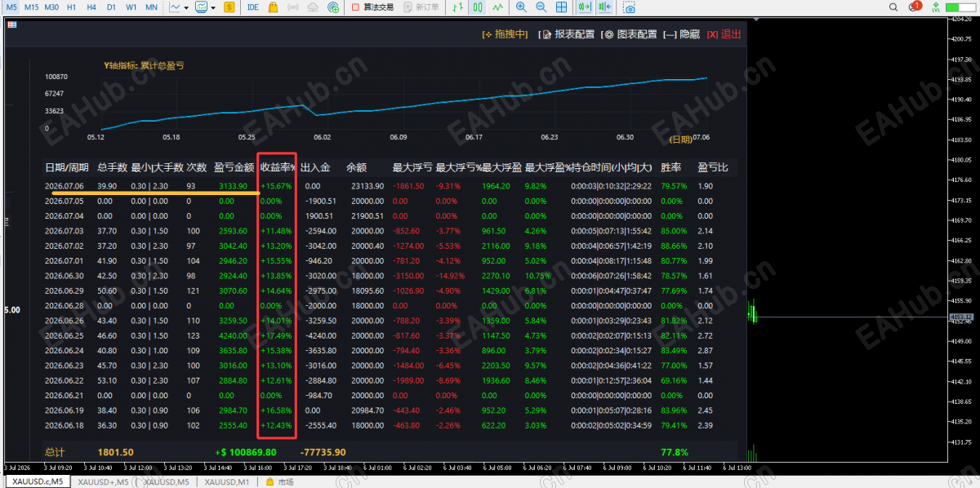Expand the chart type dropdown arrow

click(186, 7)
